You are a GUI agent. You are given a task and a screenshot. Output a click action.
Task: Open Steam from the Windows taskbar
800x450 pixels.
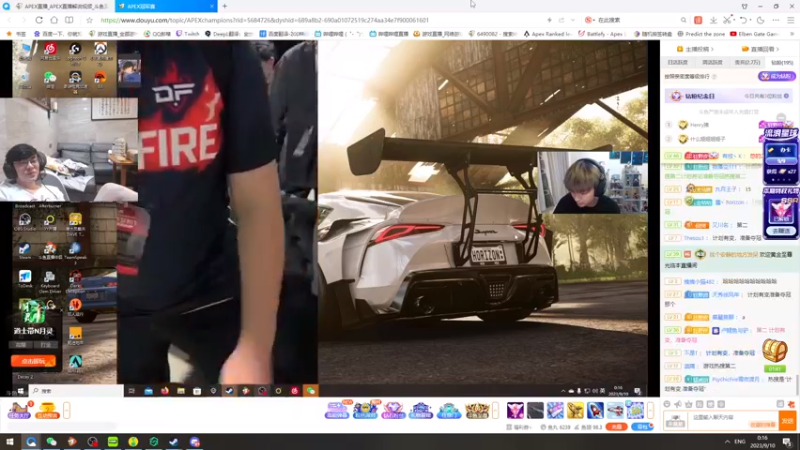174,442
